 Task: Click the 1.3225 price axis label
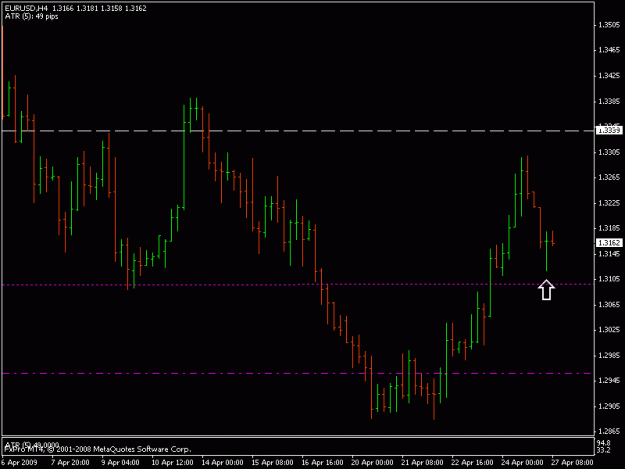coord(609,203)
